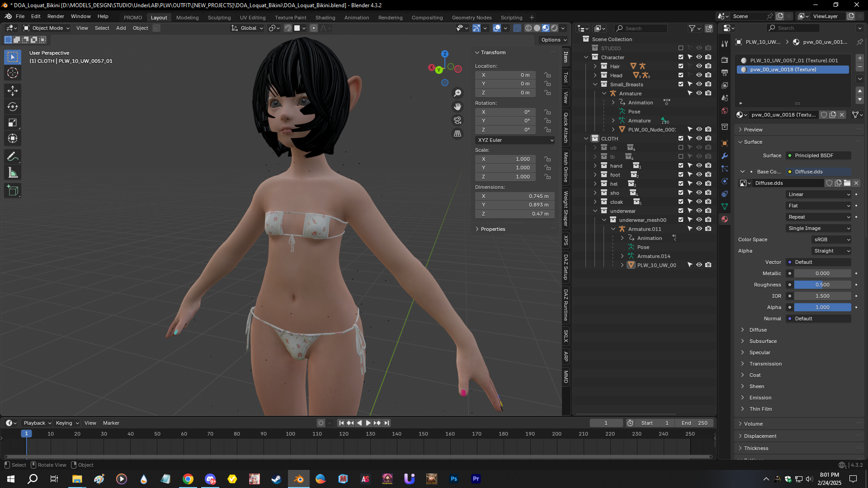Open the Output properties tab
This screenshot has width=868, height=488.
pos(725,72)
